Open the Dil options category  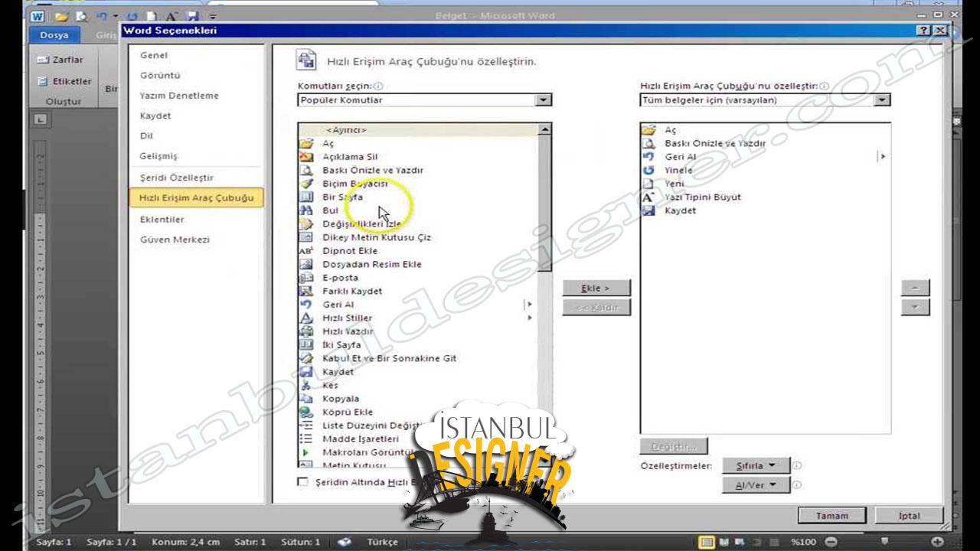pos(147,135)
